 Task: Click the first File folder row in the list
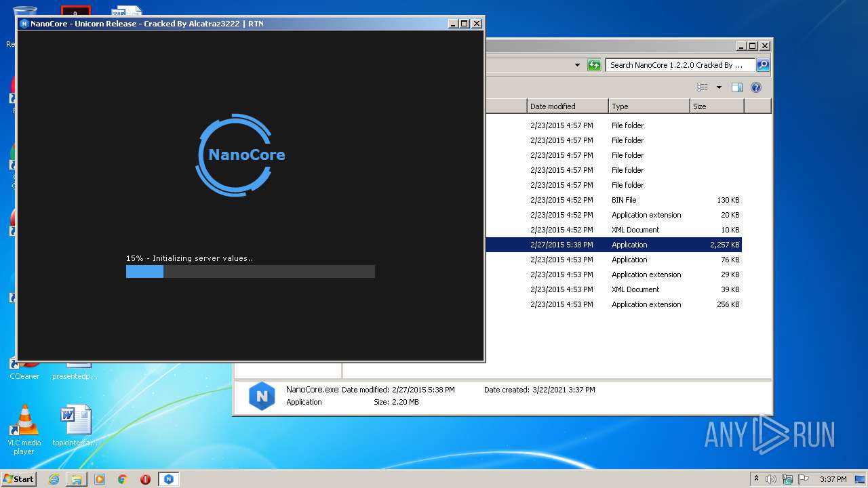click(x=614, y=125)
